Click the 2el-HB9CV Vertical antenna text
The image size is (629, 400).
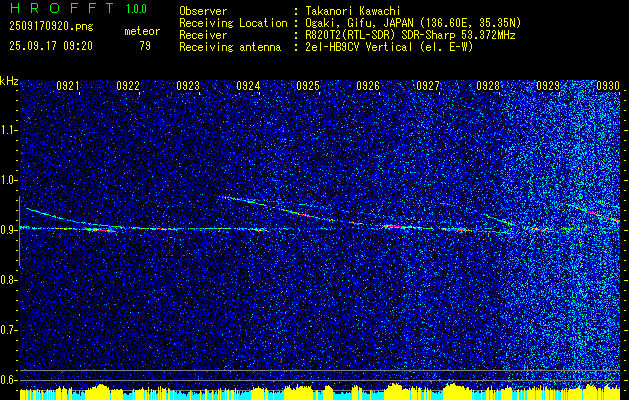point(389,47)
